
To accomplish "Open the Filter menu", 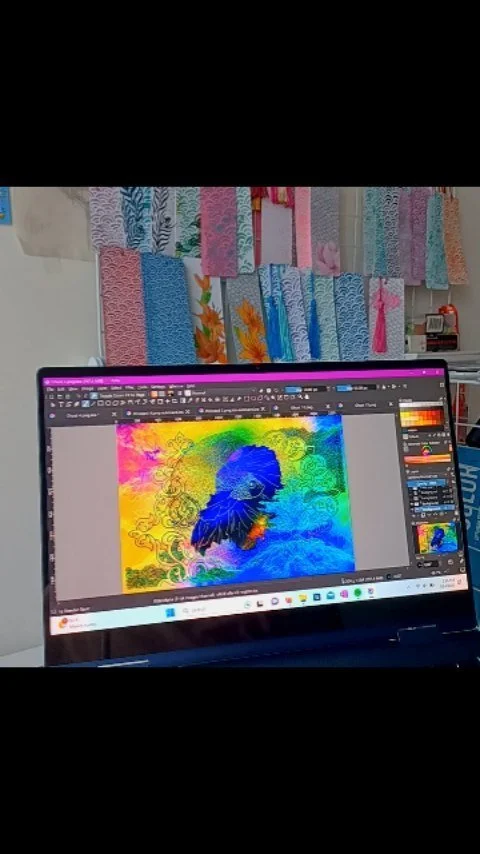I will pos(129,388).
